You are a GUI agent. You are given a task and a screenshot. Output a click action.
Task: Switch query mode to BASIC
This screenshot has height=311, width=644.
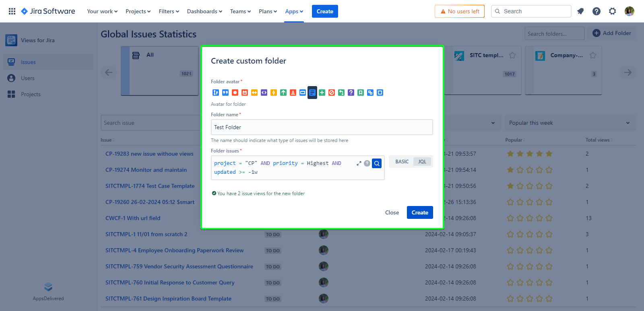(x=402, y=162)
